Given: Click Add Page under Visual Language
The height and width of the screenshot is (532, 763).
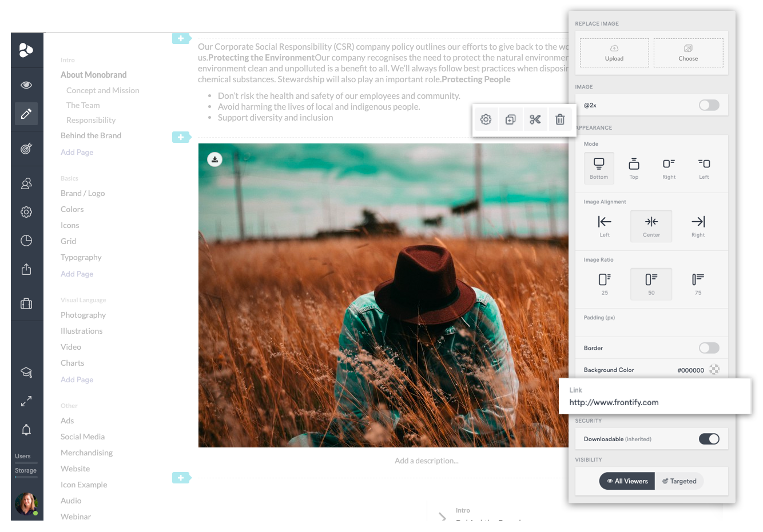Looking at the screenshot, I should point(77,379).
